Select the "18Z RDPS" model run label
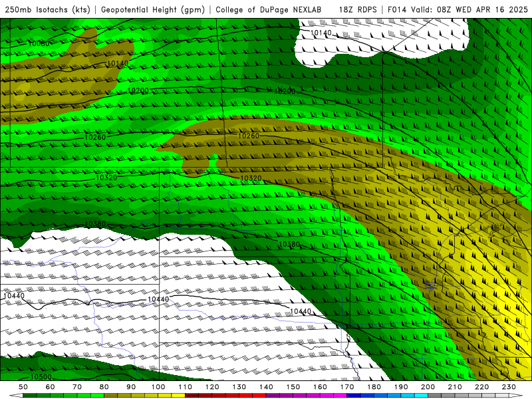The width and height of the screenshot is (532, 399). tap(358, 9)
